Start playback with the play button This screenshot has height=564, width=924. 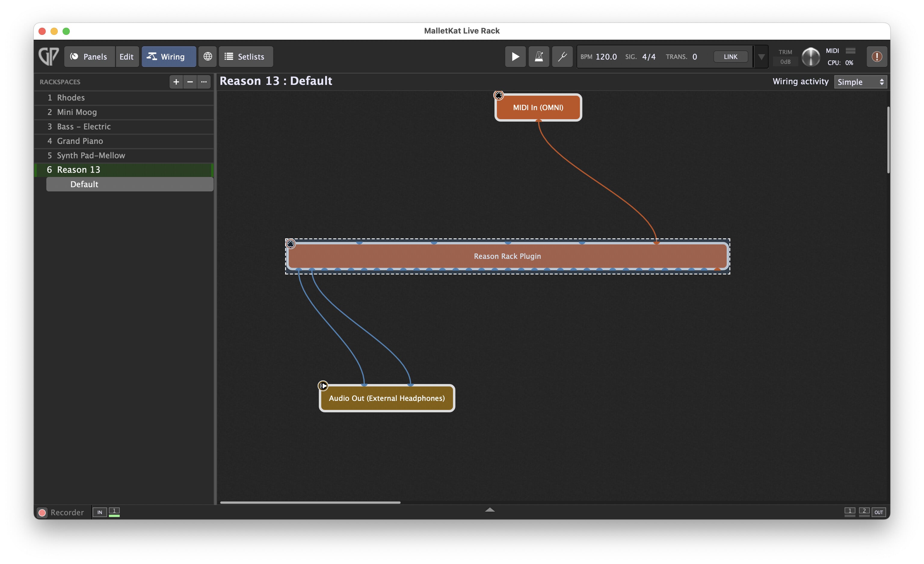(x=515, y=56)
